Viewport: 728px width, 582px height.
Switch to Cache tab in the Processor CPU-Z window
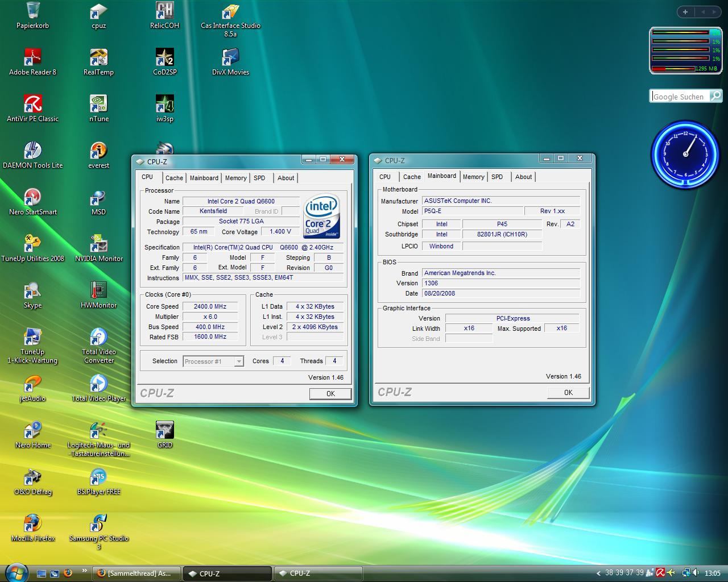(x=174, y=178)
